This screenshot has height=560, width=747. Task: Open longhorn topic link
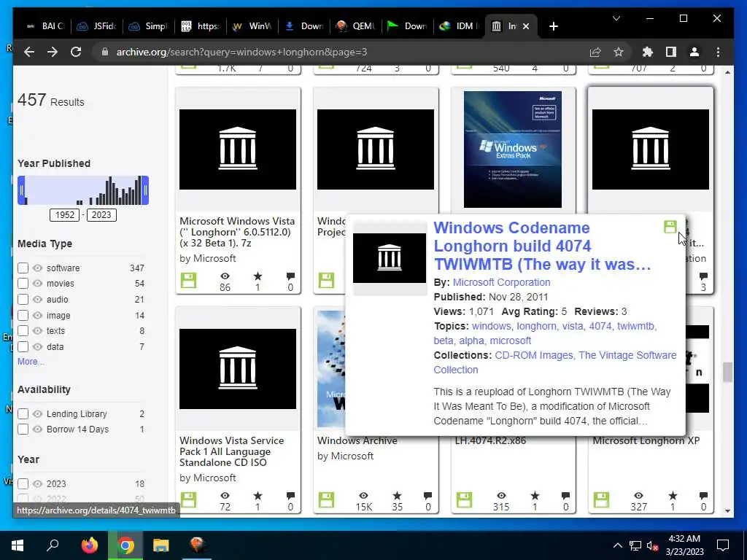pyautogui.click(x=536, y=326)
